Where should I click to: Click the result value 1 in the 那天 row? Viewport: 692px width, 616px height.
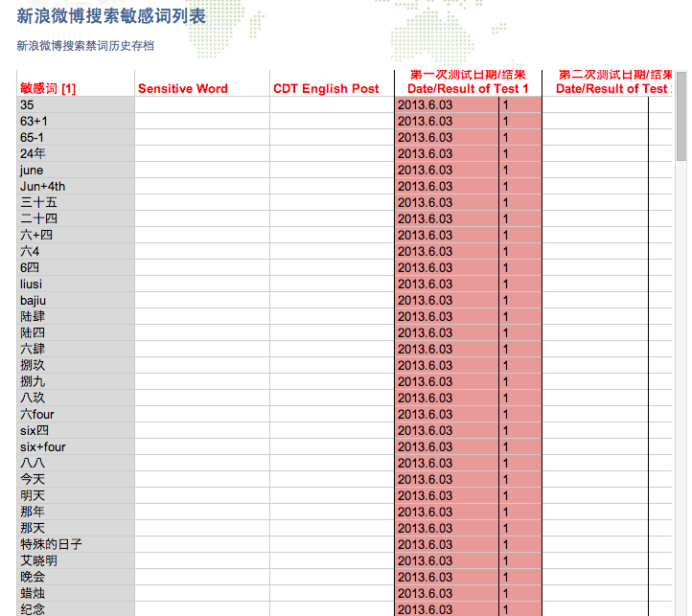[x=506, y=529]
